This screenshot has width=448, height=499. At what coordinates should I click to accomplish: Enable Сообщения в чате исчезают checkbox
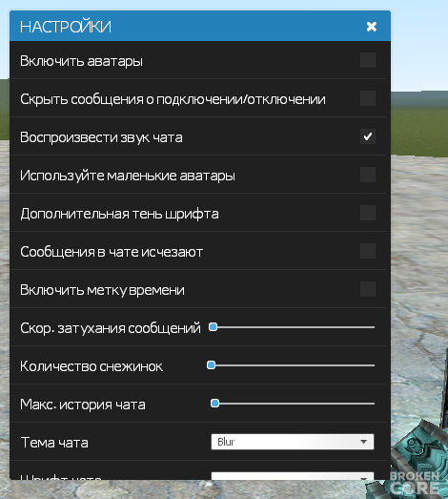coord(368,251)
